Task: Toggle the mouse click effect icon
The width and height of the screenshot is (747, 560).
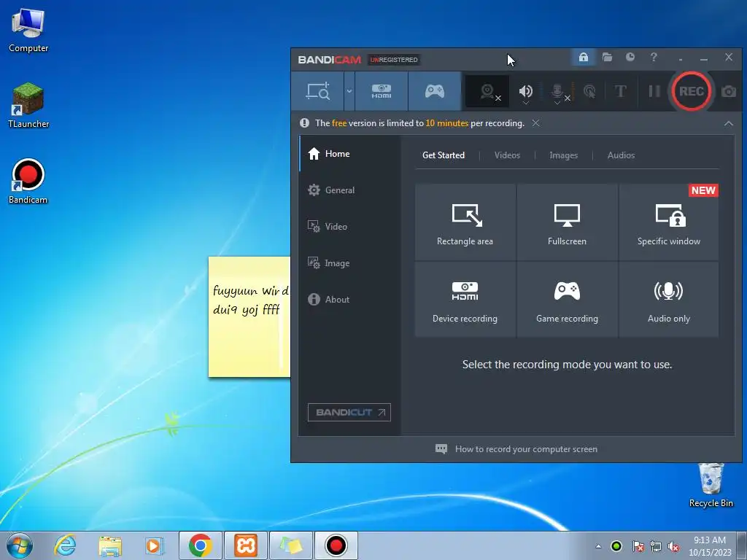Action: pyautogui.click(x=589, y=91)
